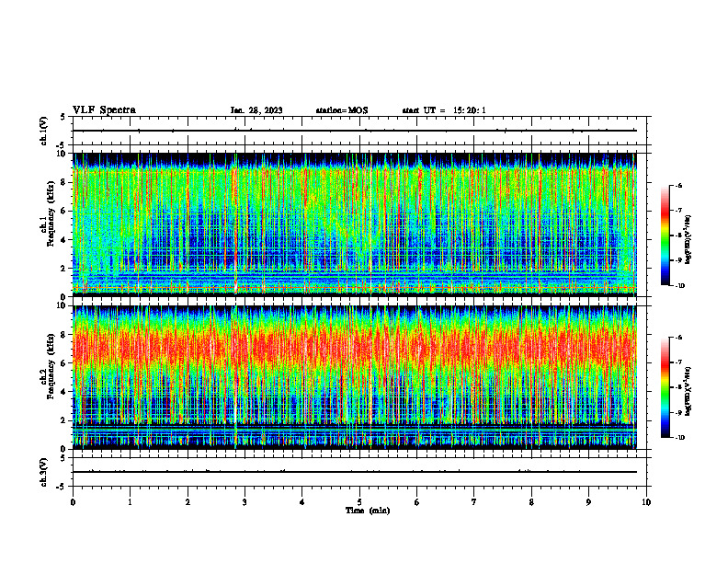Click the "3" tick label on the time axis

(x=245, y=502)
